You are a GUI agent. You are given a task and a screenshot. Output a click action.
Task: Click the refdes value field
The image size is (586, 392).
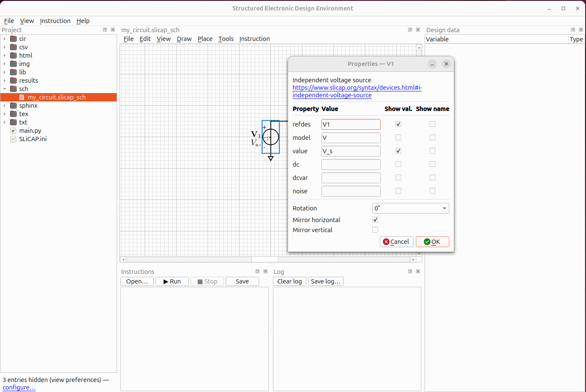click(x=351, y=124)
